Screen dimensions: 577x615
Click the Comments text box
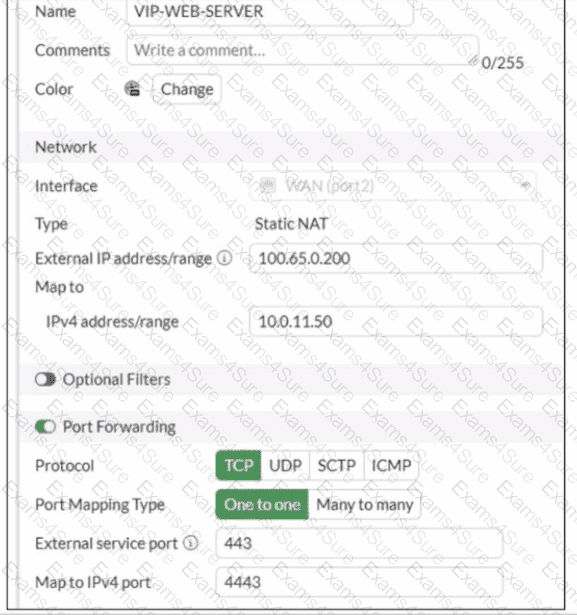[x=302, y=50]
